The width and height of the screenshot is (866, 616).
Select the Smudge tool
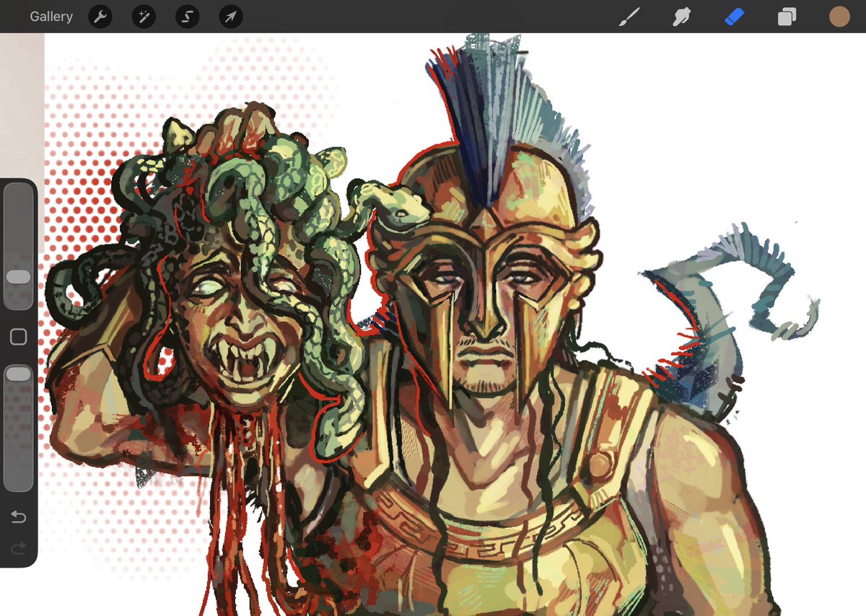coord(681,17)
